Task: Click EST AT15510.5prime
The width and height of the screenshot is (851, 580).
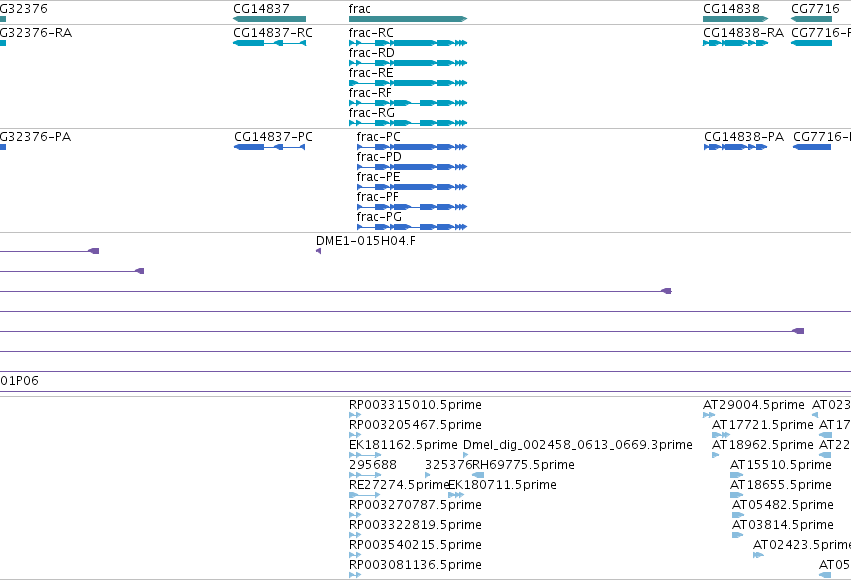Action: [x=780, y=465]
